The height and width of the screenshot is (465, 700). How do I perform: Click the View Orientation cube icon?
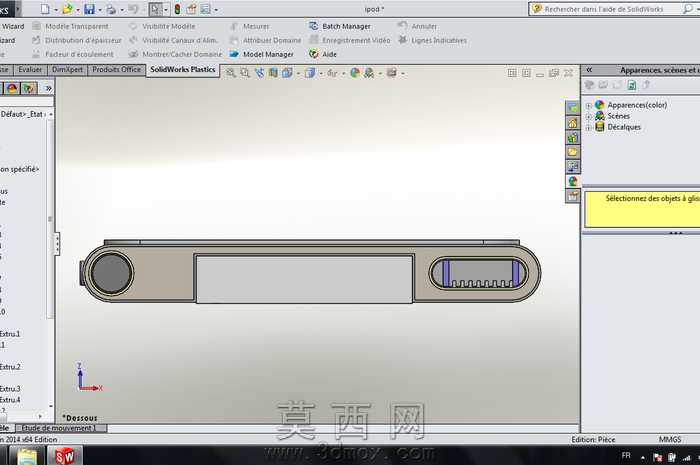287,73
